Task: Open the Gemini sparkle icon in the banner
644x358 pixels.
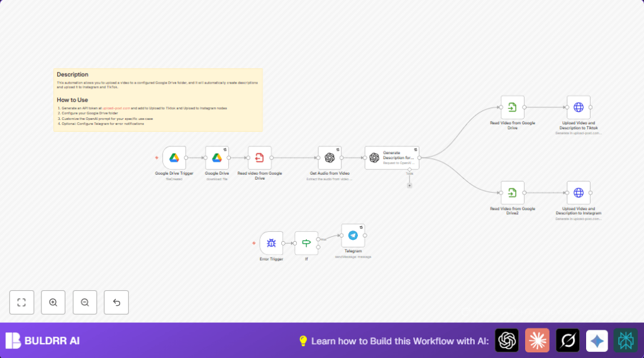Action: point(597,340)
